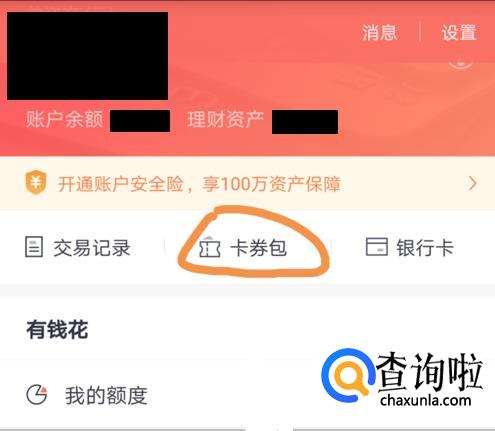Image resolution: width=495 pixels, height=431 pixels.
Task: Expand the security insurance banner arrow
Action: coord(472,183)
